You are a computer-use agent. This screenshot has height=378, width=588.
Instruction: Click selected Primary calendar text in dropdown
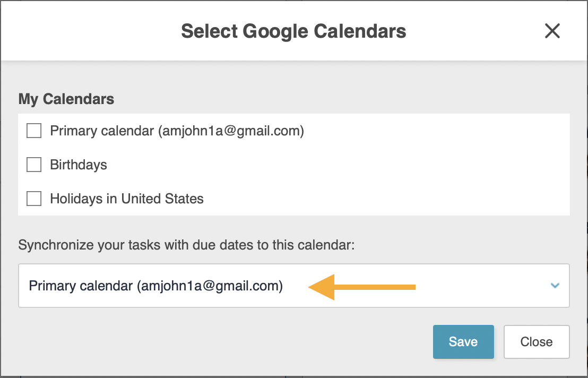coord(156,286)
